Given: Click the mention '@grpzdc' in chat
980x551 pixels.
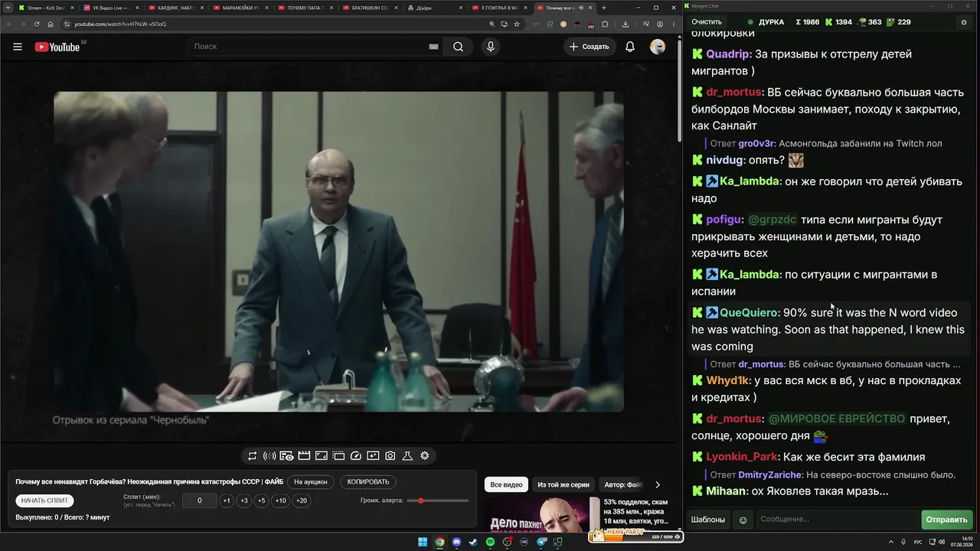Looking at the screenshot, I should click(x=772, y=220).
